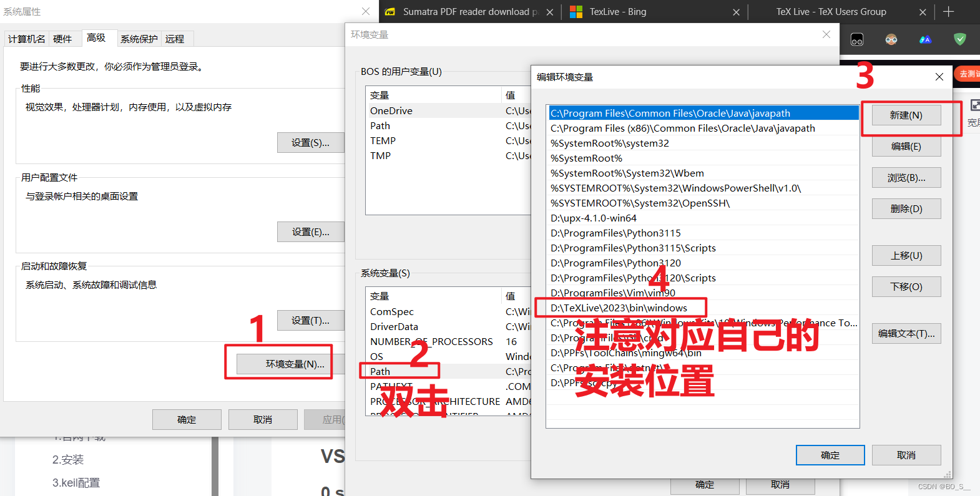The image size is (980, 496).
Task: Click 取消 in 系统属性 window
Action: 263,420
